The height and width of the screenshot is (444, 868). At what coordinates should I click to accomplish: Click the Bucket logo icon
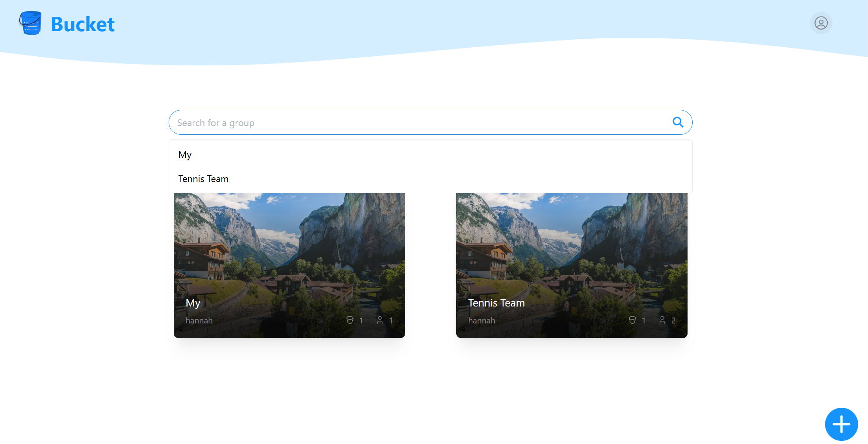coord(30,23)
